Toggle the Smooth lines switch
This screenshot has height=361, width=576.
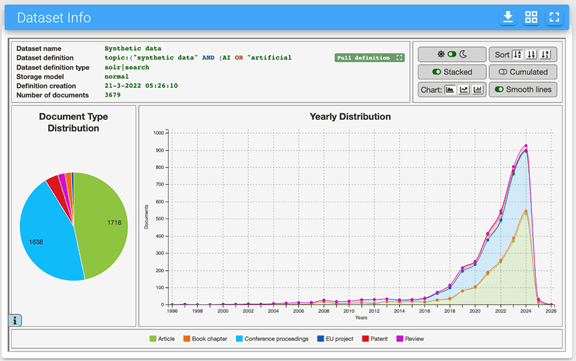pyautogui.click(x=499, y=89)
